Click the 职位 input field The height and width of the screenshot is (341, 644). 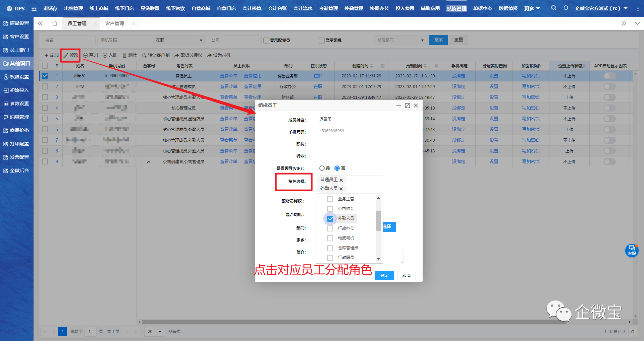tap(349, 143)
